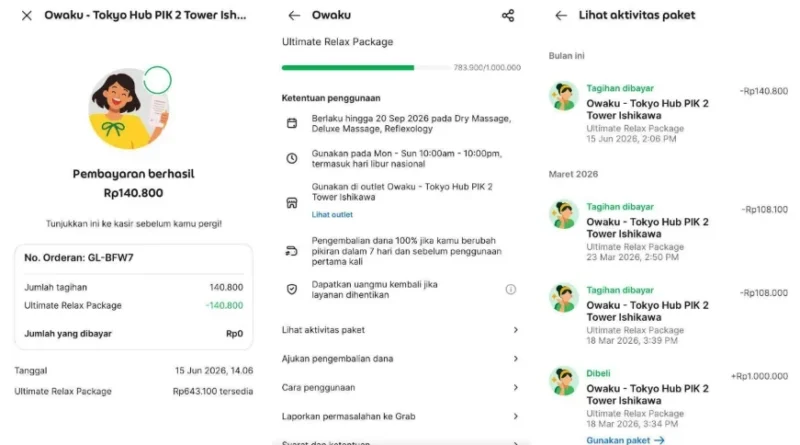Tap the Pembayaran berhasil heading
The height and width of the screenshot is (445, 800).
point(133,174)
